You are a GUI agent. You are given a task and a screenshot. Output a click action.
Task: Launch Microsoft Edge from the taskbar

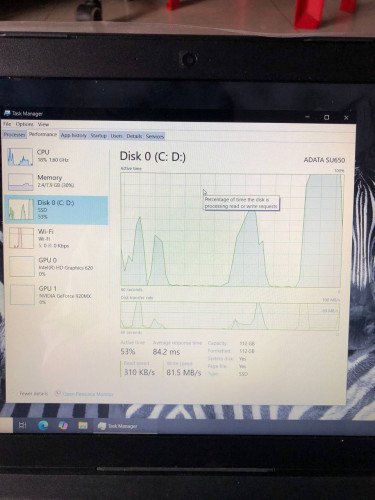click(x=43, y=425)
